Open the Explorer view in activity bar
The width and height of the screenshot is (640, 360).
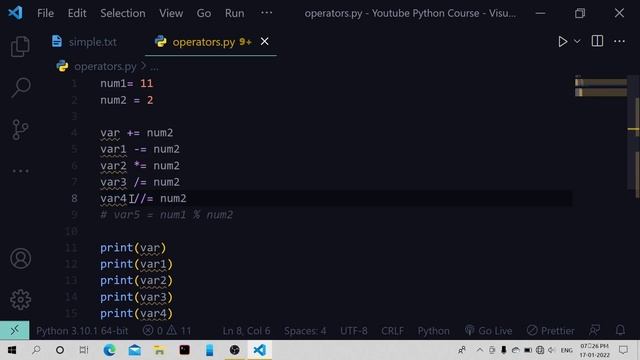(x=20, y=46)
